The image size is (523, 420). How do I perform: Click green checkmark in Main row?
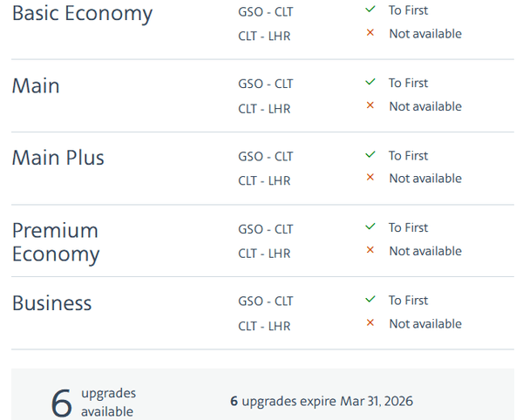pyautogui.click(x=370, y=83)
